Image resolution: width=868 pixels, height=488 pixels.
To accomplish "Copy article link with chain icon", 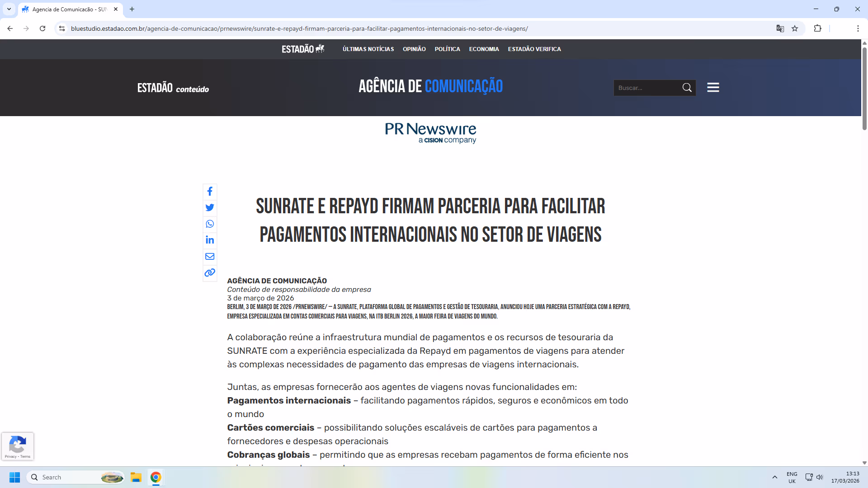I will [210, 273].
